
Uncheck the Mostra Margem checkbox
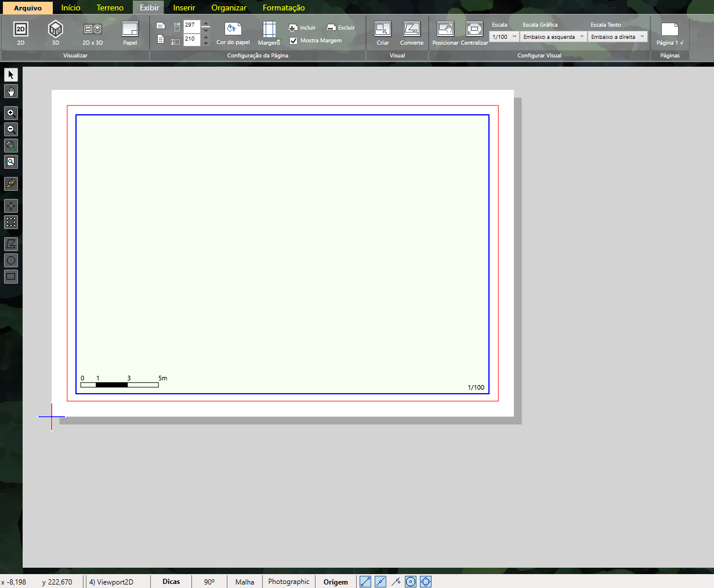(293, 41)
